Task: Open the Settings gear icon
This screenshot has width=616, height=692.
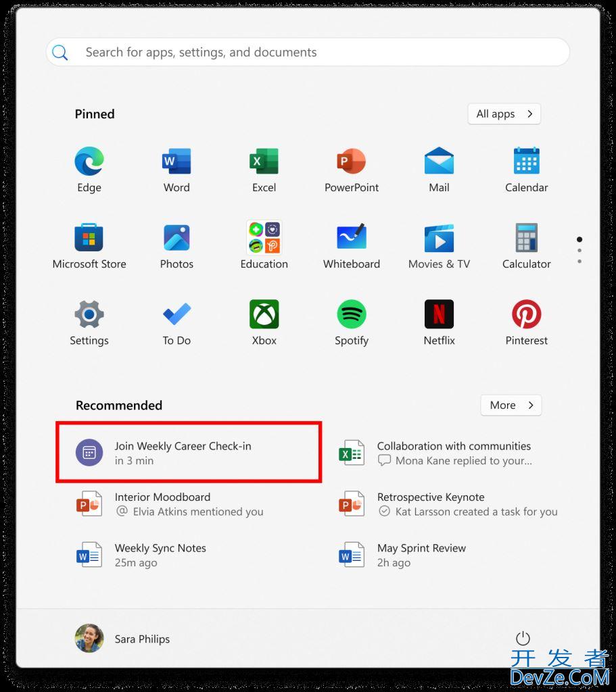Action: 89,314
